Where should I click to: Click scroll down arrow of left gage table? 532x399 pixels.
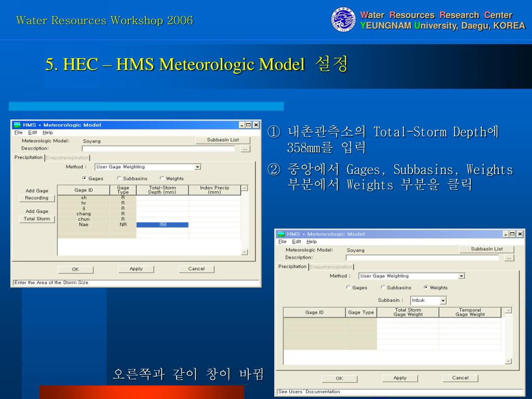[x=244, y=252]
